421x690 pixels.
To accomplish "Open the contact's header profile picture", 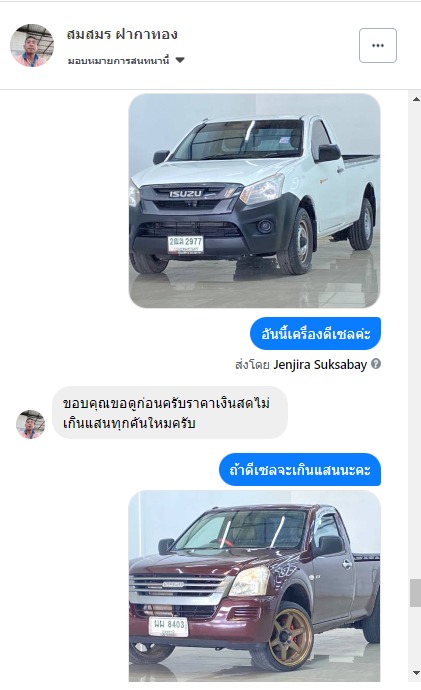I will click(x=32, y=45).
